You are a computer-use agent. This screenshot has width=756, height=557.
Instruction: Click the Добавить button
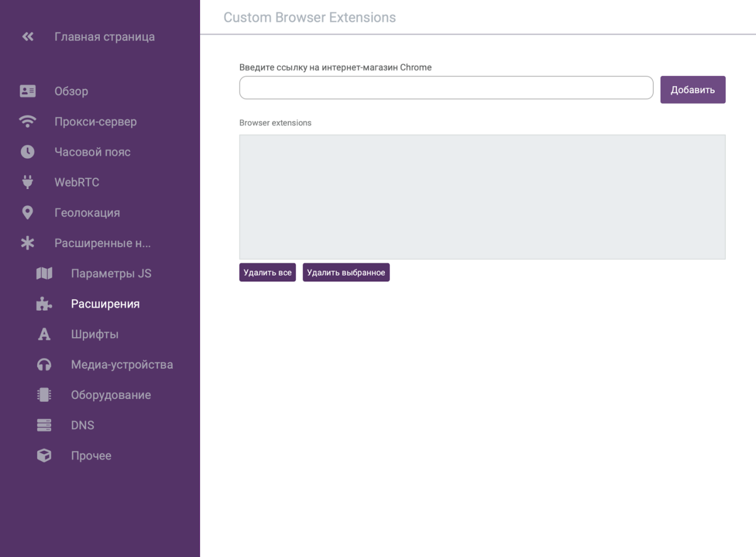point(692,89)
